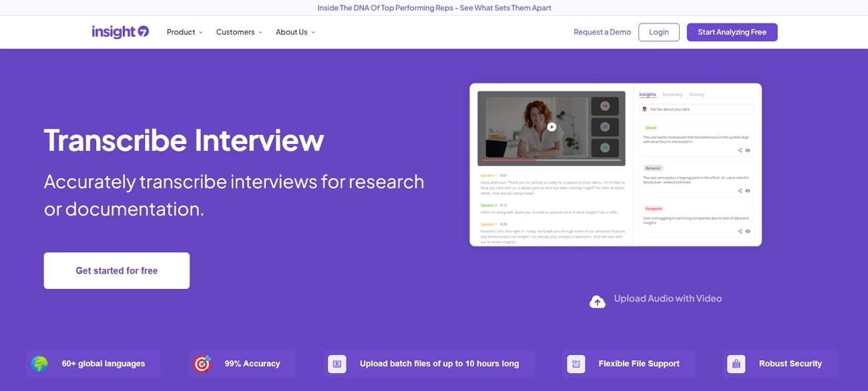Viewport: 868px width, 391px height.
Task: Click the 60+ global languages text
Action: tap(103, 364)
